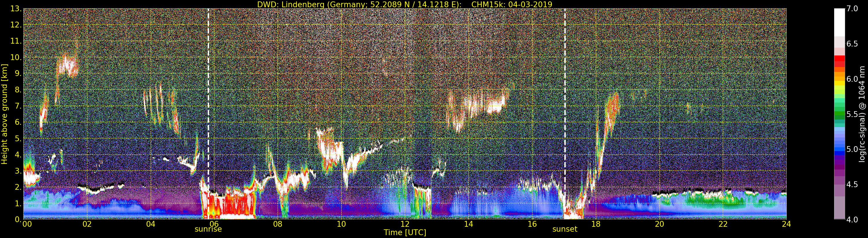Click the time axis tick '12'
868x238 pixels.
click(405, 224)
